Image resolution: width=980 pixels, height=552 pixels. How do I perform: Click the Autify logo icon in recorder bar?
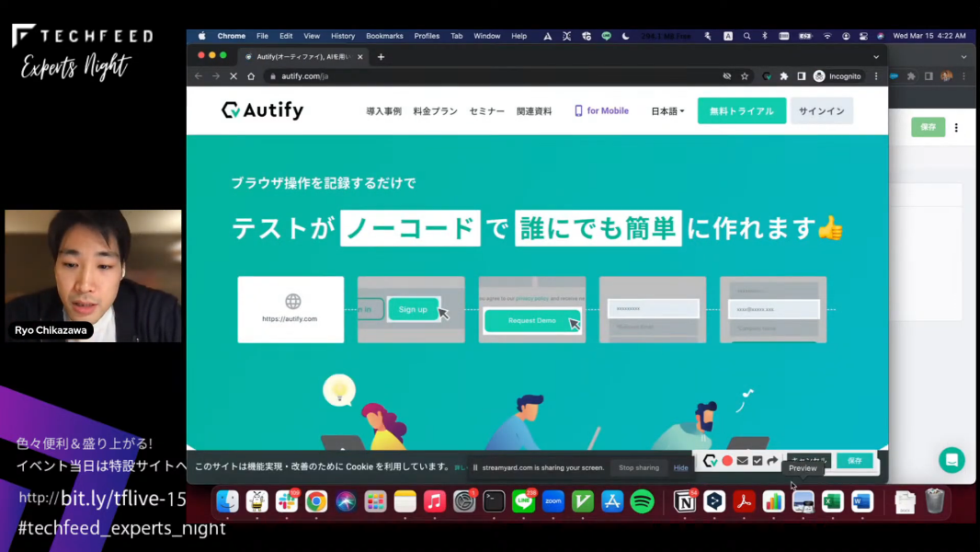click(x=710, y=461)
